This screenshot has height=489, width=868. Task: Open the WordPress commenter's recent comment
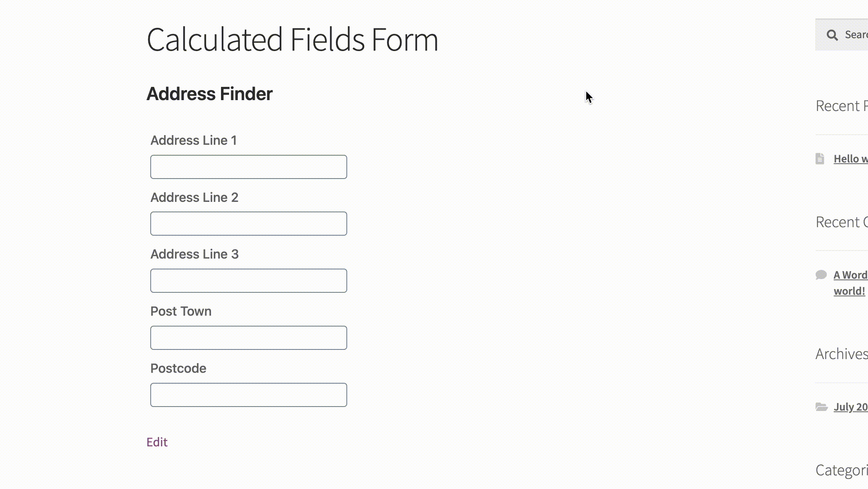pos(850,275)
